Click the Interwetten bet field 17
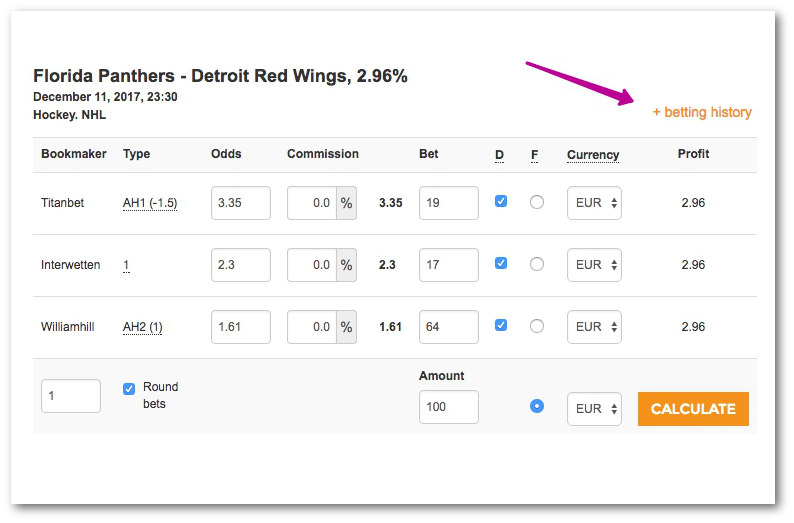 [x=449, y=265]
